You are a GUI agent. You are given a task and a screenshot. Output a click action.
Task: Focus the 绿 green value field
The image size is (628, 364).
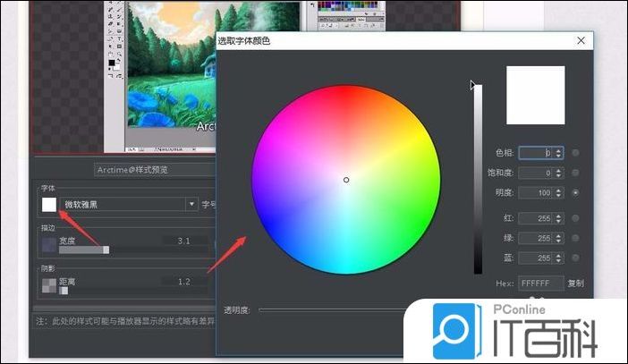tap(536, 238)
